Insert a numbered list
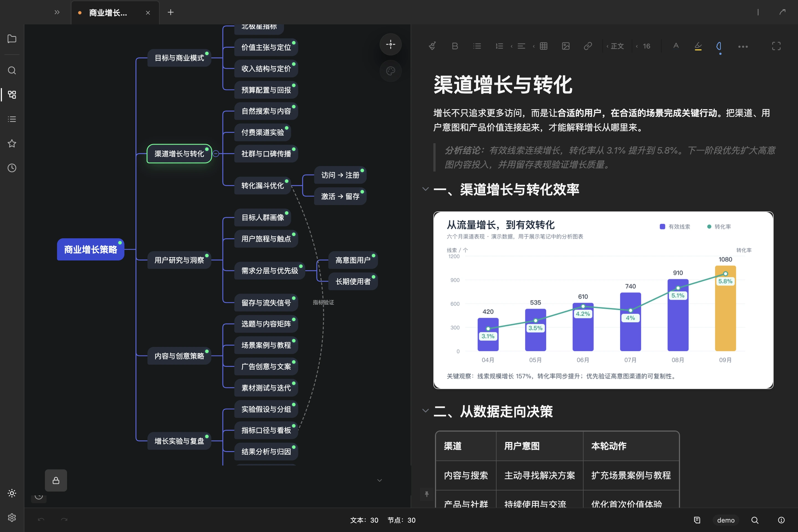This screenshot has width=798, height=532. [499, 46]
